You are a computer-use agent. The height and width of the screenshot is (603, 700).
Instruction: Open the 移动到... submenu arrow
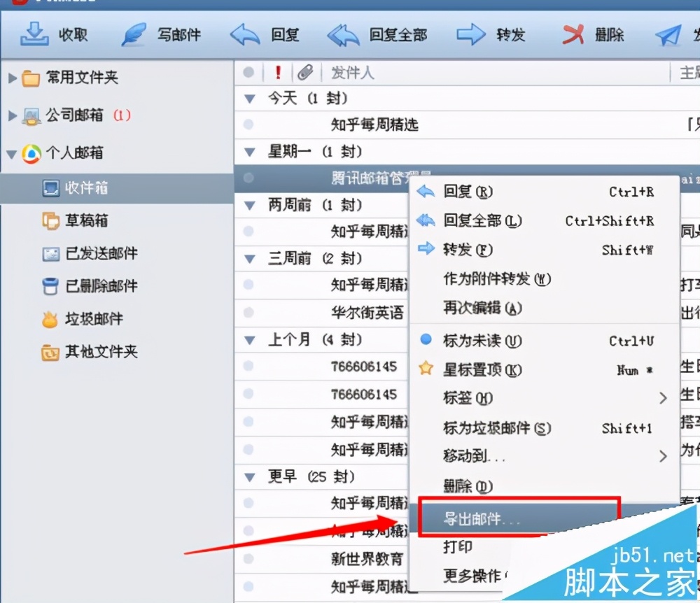pos(664,456)
